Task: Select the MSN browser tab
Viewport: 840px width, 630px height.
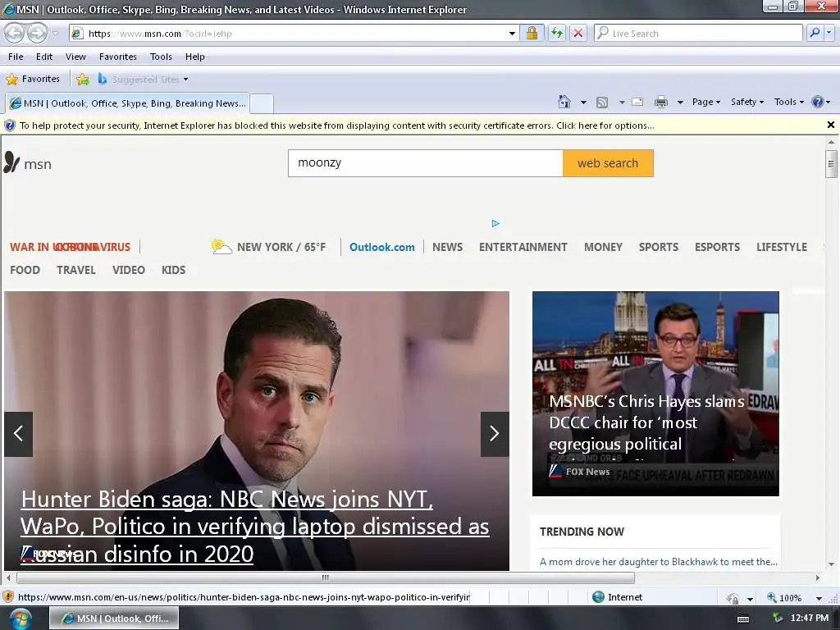Action: (x=127, y=103)
